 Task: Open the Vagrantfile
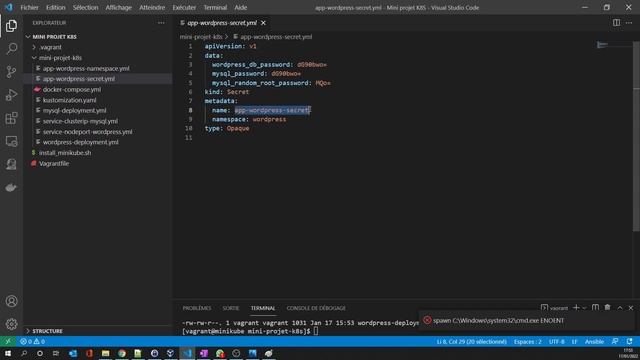coord(54,163)
